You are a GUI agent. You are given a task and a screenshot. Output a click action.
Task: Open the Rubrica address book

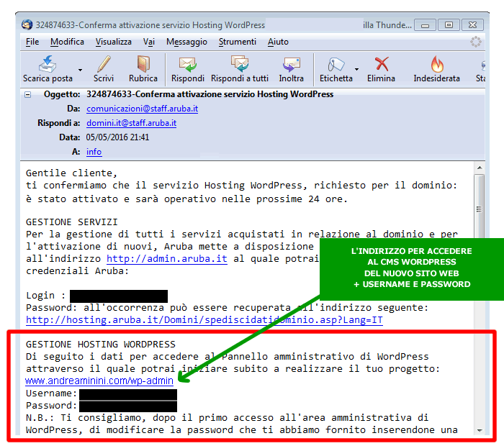point(143,64)
